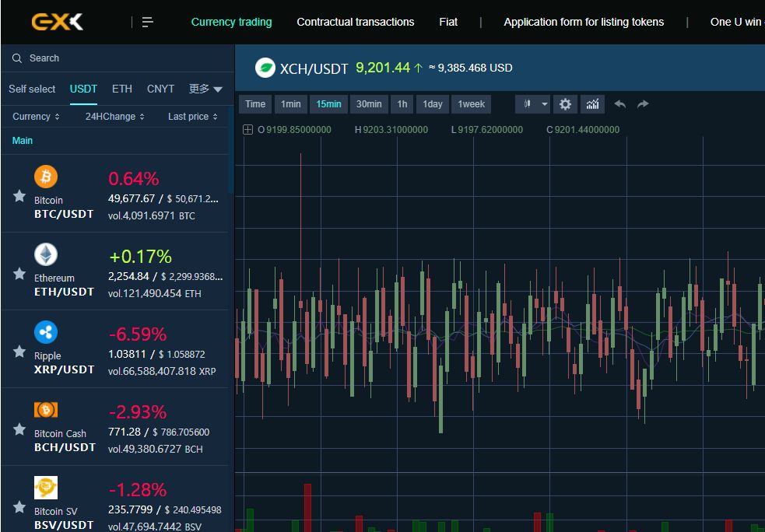Open Application form for listing tokens
This screenshot has height=532, width=765.
coord(584,22)
